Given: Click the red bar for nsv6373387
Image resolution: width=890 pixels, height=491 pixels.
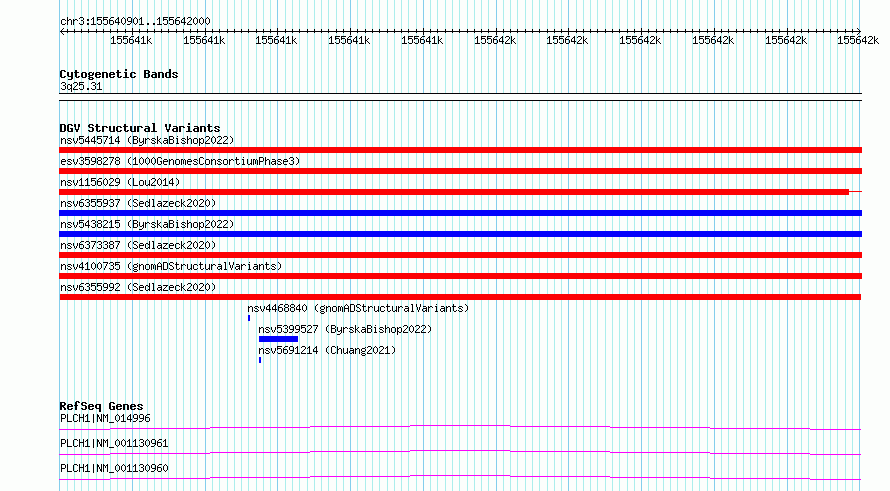Looking at the screenshot, I should (x=460, y=255).
